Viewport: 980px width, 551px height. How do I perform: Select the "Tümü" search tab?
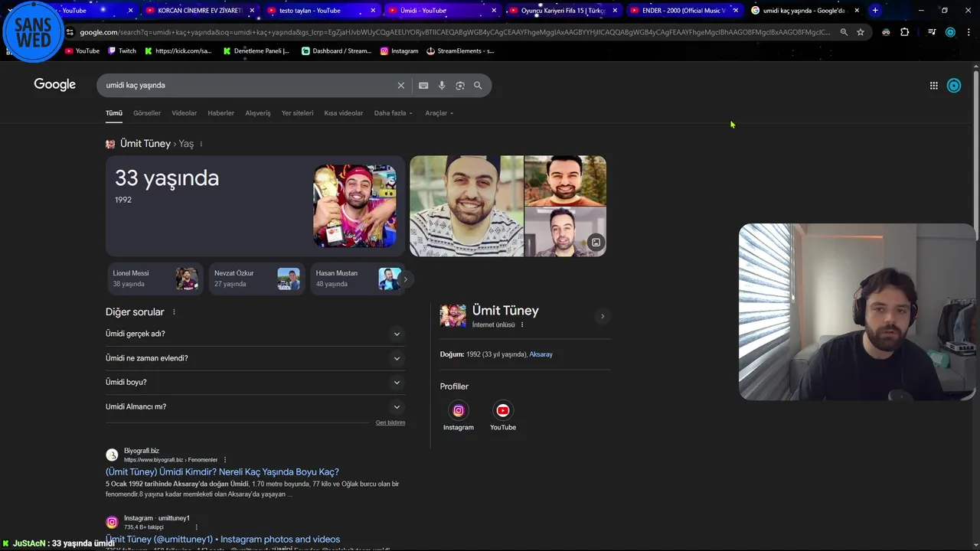coord(114,113)
